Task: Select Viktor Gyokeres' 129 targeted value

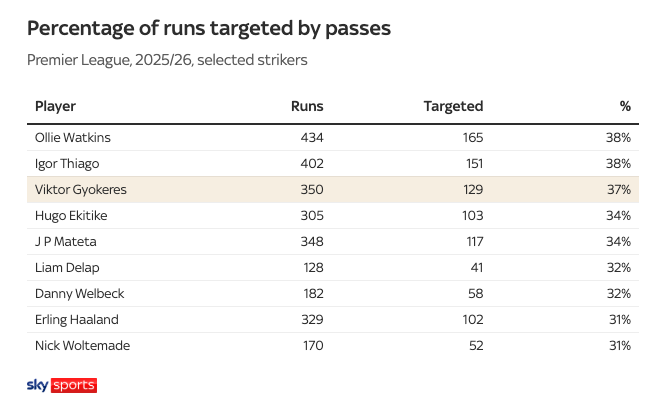Action: (470, 189)
